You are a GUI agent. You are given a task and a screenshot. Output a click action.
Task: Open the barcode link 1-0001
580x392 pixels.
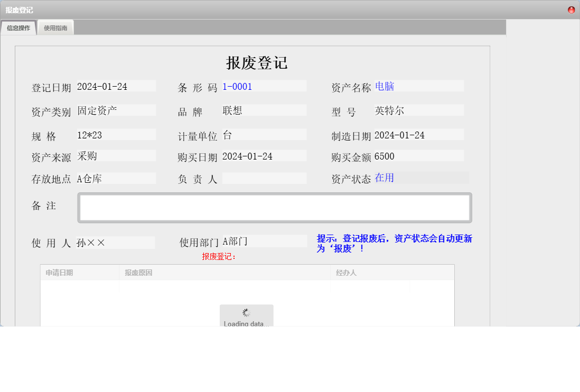pos(237,86)
